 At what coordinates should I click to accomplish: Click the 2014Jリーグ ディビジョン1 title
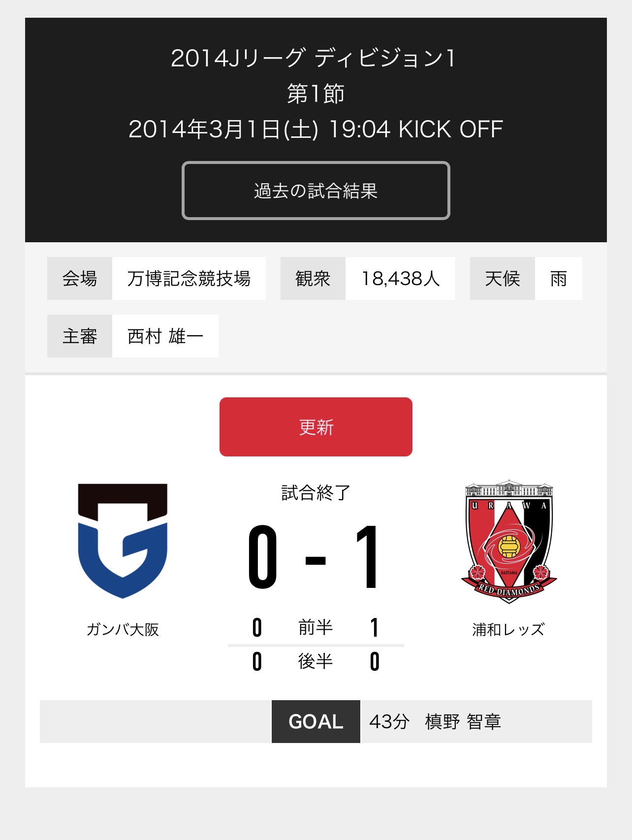pyautogui.click(x=314, y=58)
